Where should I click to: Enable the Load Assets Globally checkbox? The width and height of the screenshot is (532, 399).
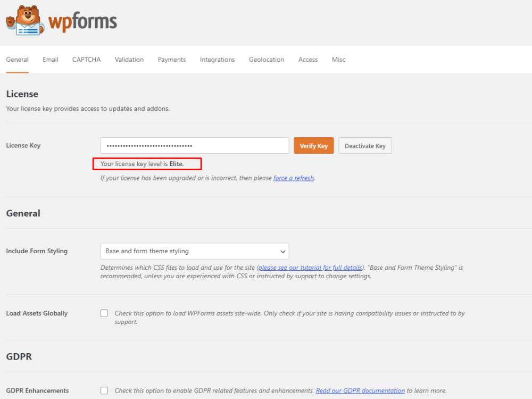coord(104,313)
